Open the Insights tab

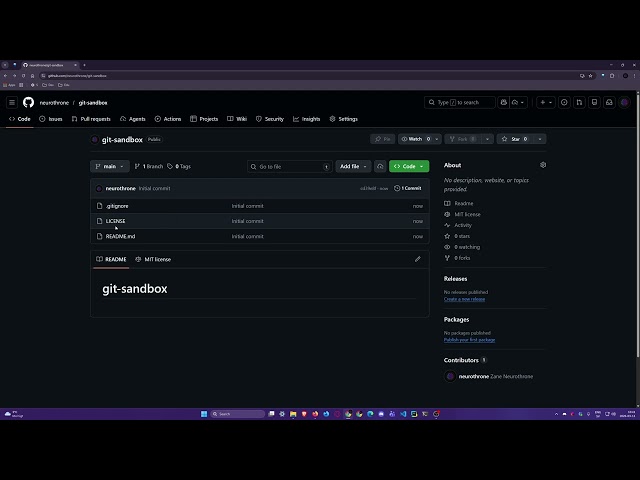(307, 119)
